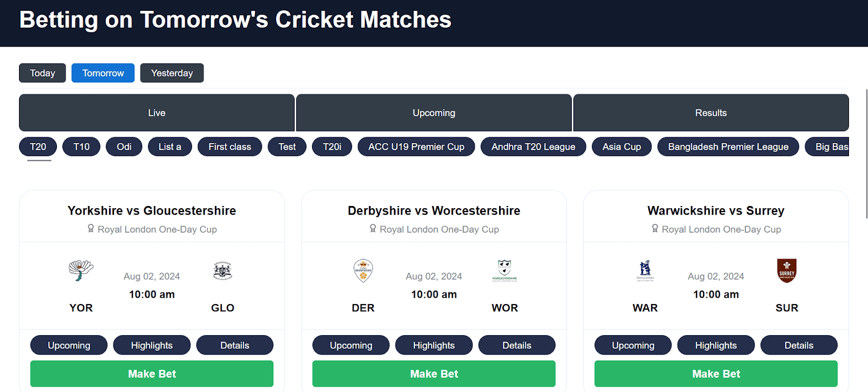Click the Warwickshire team logo
Screen dimensions: 868x392
pyautogui.click(x=645, y=270)
